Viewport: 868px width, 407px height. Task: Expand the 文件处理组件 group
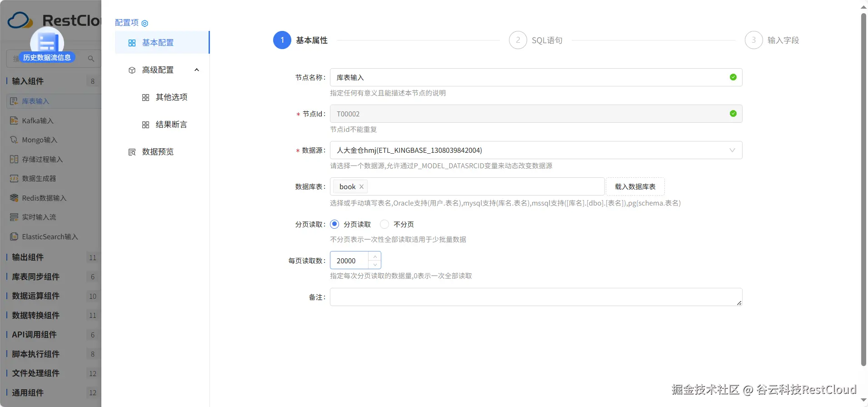51,373
